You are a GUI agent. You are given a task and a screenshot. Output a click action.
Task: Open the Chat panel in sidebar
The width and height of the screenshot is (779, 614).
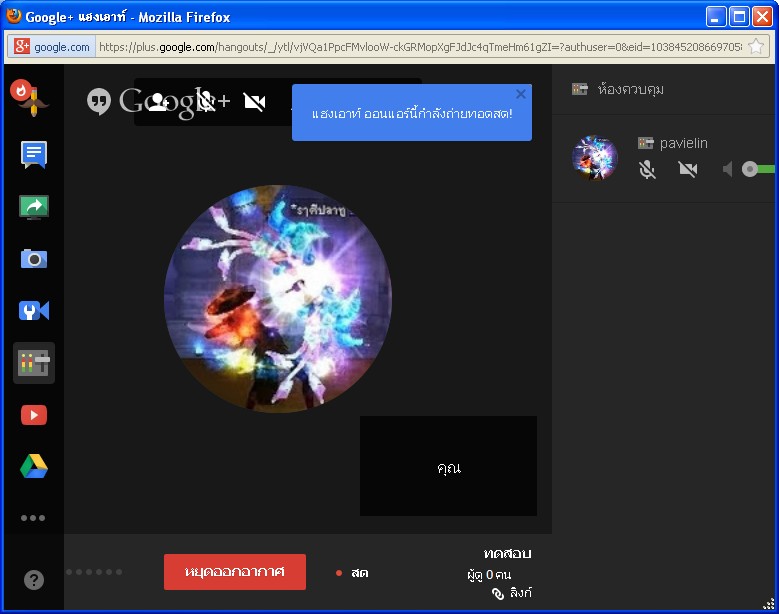(x=34, y=154)
